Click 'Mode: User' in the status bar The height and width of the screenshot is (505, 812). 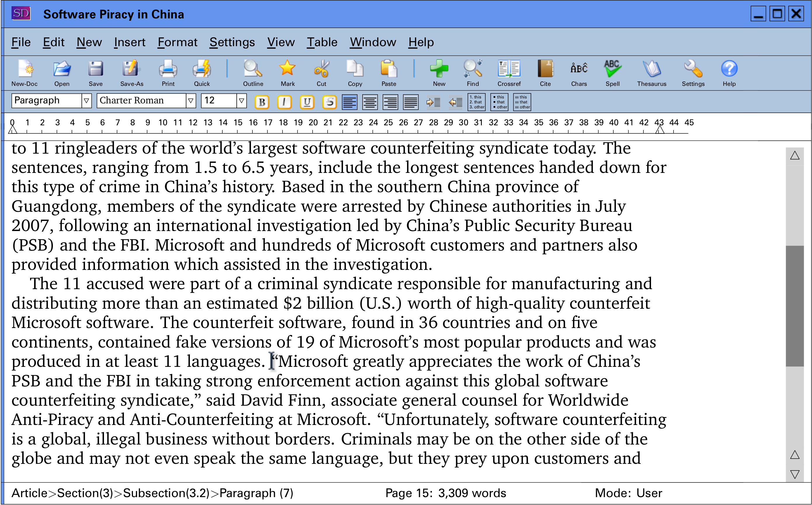(x=628, y=493)
